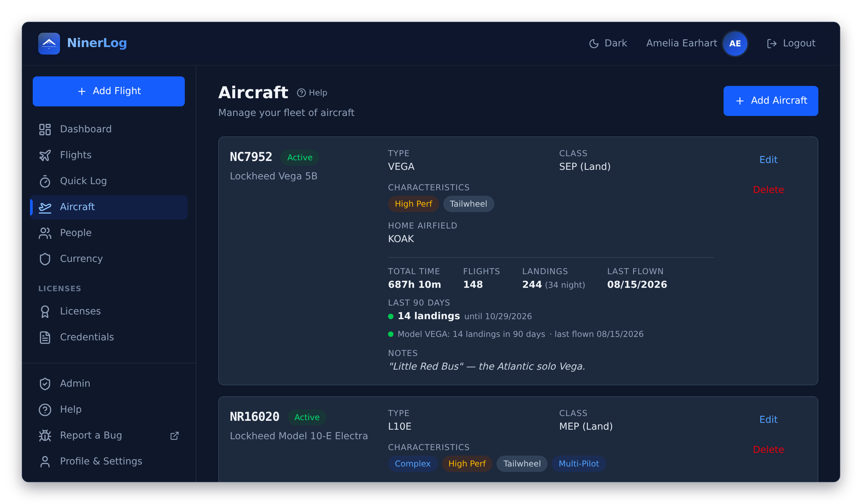Delete aircraft NR16020
The width and height of the screenshot is (862, 504).
768,450
